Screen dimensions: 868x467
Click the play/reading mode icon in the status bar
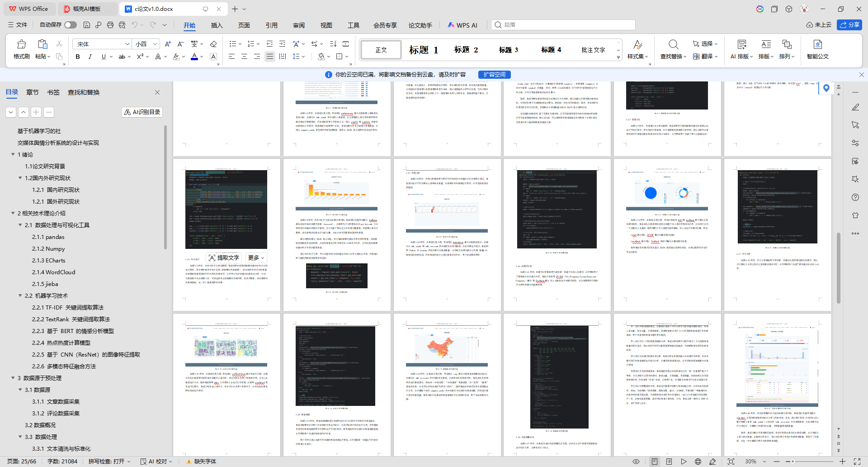(x=684, y=462)
